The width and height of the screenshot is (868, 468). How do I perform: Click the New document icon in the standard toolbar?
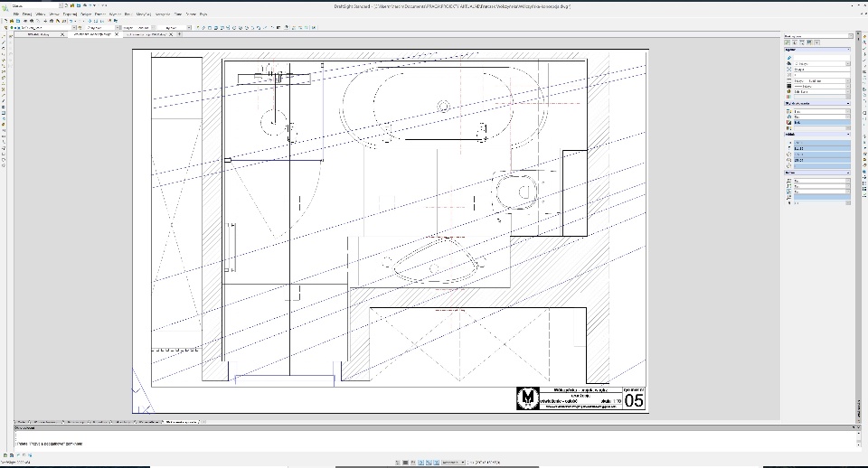[x=5, y=21]
